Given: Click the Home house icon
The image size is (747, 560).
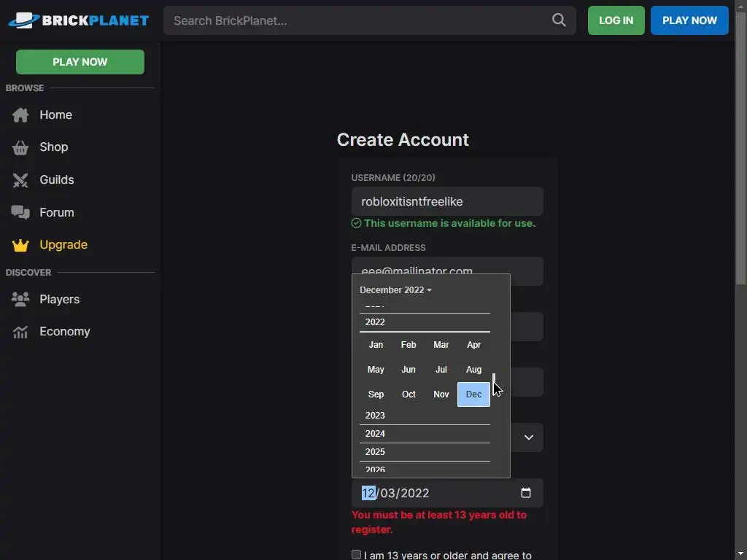Looking at the screenshot, I should pos(20,114).
